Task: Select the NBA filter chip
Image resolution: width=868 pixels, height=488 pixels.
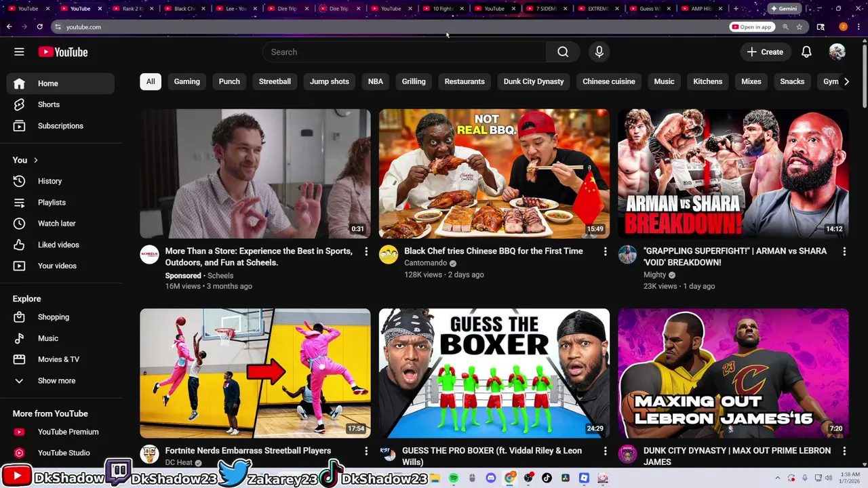Action: coord(376,81)
